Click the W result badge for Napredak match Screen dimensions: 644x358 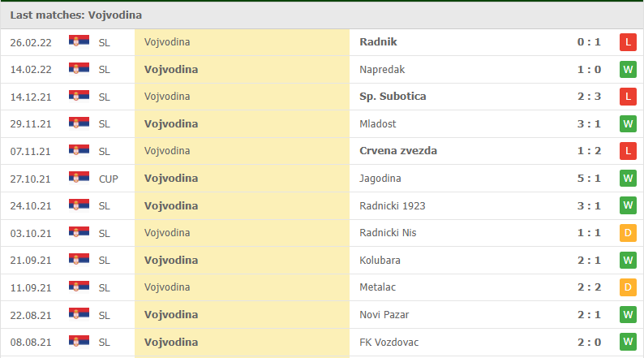[628, 70]
